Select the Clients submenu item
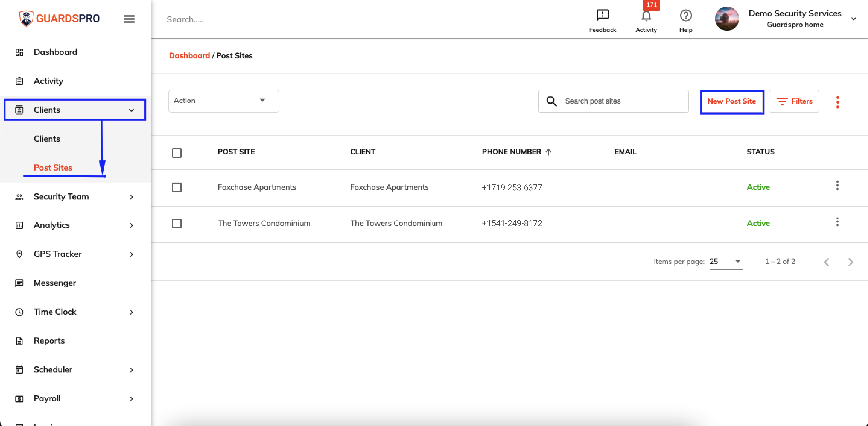Screen dimensions: 868x426 [x=47, y=139]
